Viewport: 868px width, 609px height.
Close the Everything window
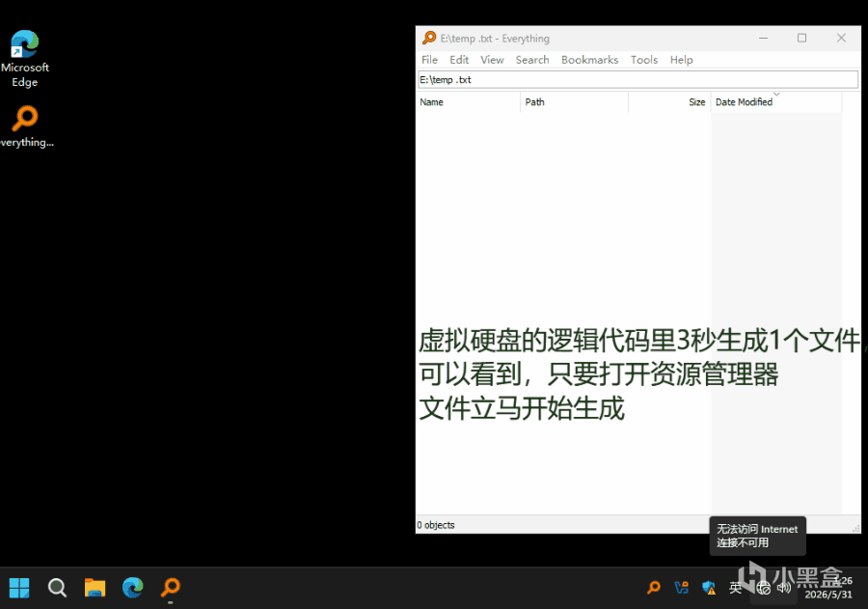tap(841, 38)
